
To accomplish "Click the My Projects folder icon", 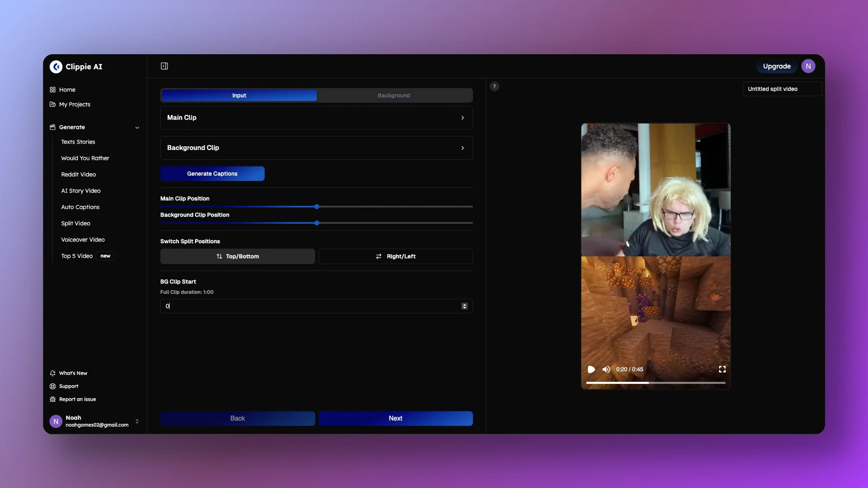I will (x=53, y=104).
